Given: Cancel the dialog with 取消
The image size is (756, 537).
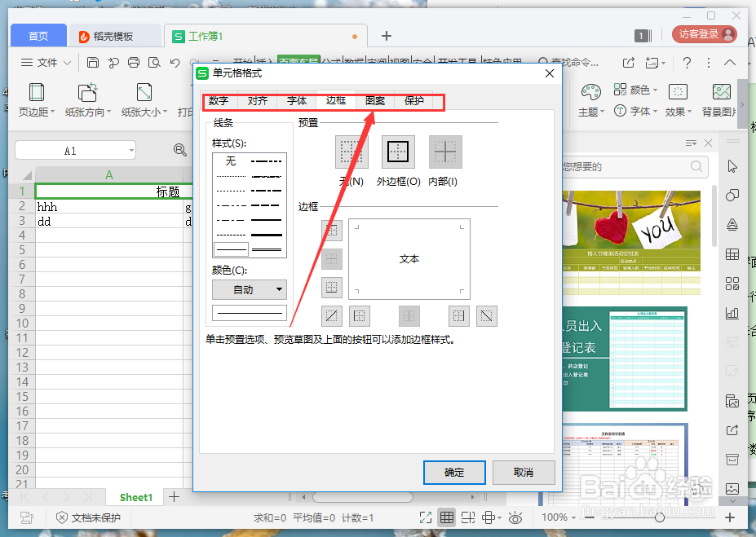Looking at the screenshot, I should point(524,473).
